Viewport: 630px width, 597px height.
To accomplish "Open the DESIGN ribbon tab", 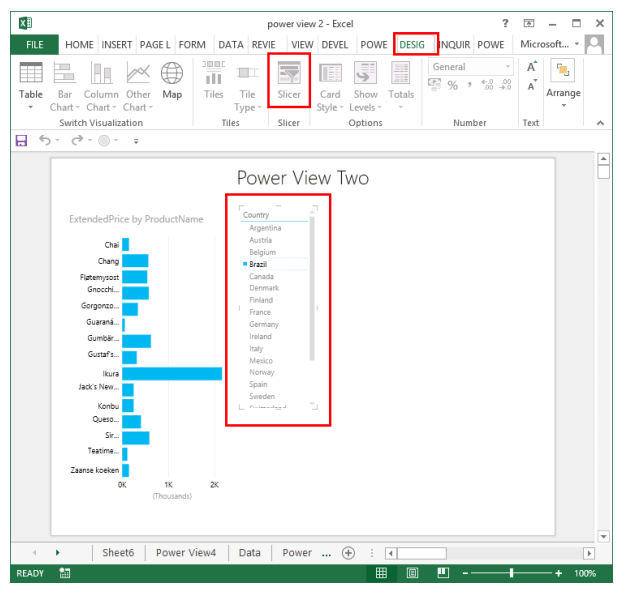I will point(411,44).
